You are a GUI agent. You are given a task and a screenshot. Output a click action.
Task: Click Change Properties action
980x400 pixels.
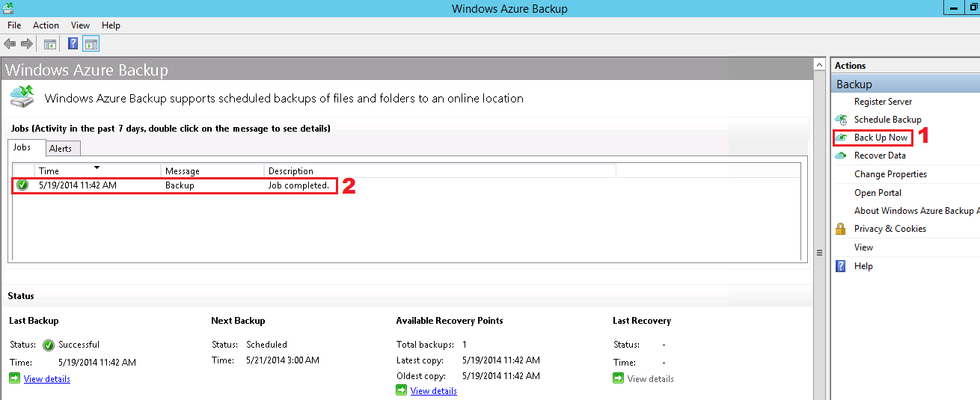(890, 174)
